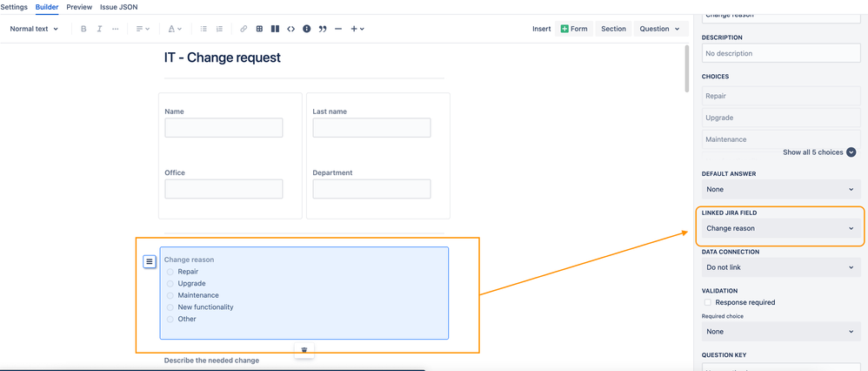Click the editor vertical scrollbar

coord(687,68)
